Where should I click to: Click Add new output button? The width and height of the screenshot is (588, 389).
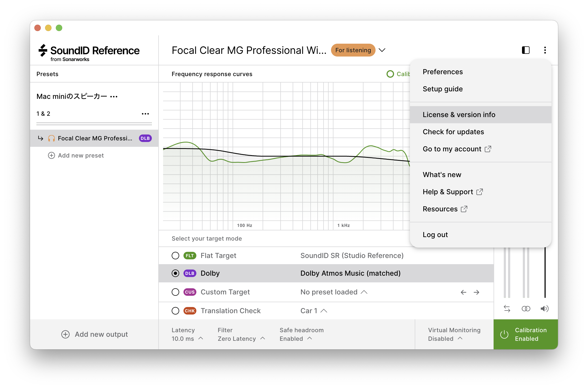tap(94, 334)
